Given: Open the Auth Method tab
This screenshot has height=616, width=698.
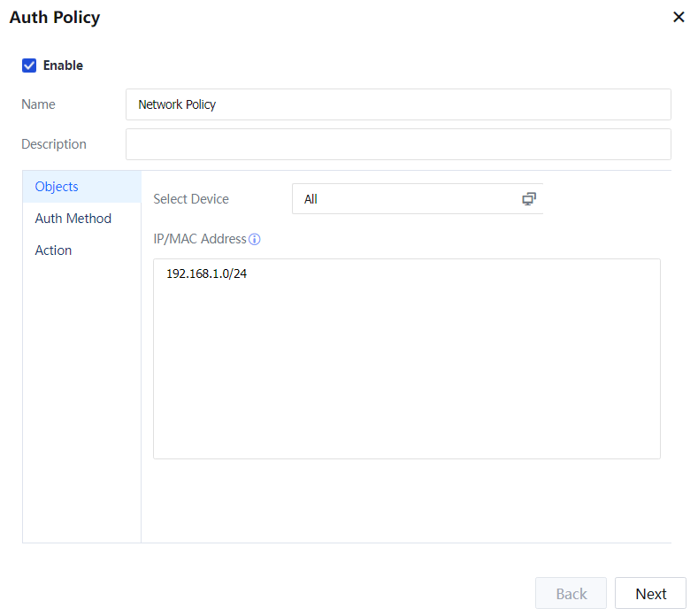Looking at the screenshot, I should tap(73, 219).
